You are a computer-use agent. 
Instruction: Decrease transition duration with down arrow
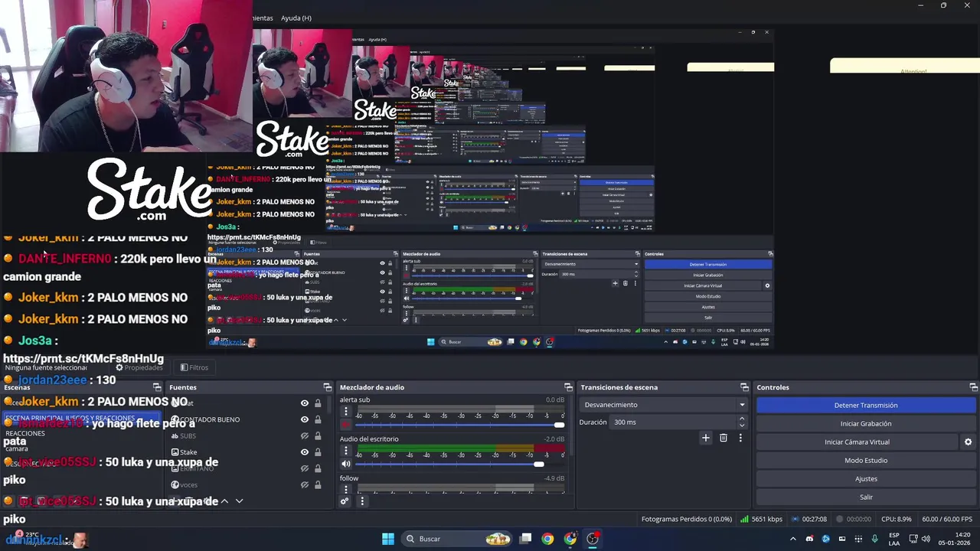[742, 425]
